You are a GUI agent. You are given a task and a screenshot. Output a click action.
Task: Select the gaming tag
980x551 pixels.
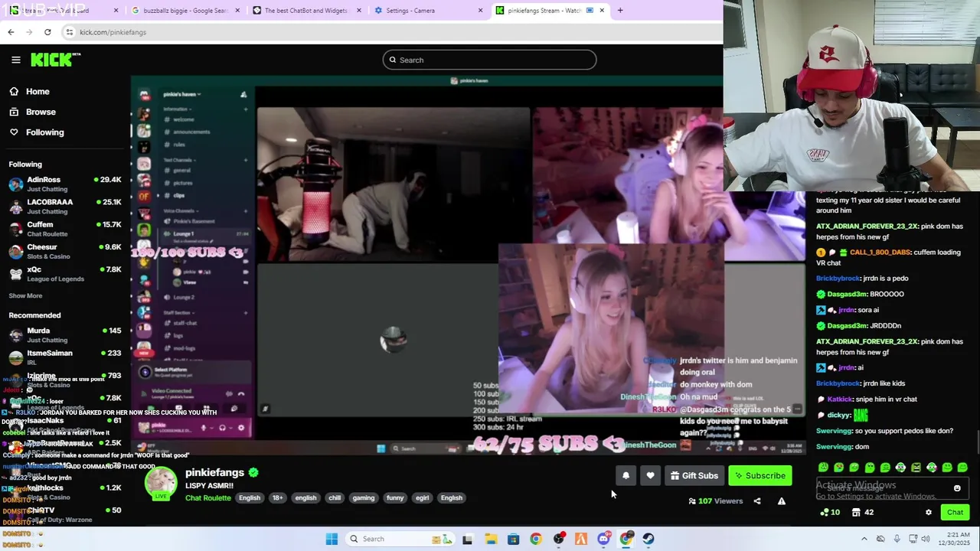[363, 497]
